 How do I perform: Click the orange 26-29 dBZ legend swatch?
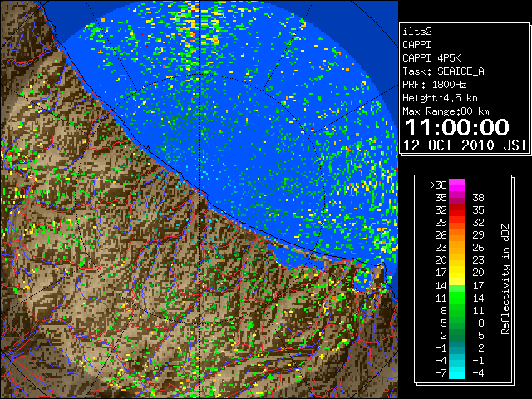pyautogui.click(x=457, y=234)
